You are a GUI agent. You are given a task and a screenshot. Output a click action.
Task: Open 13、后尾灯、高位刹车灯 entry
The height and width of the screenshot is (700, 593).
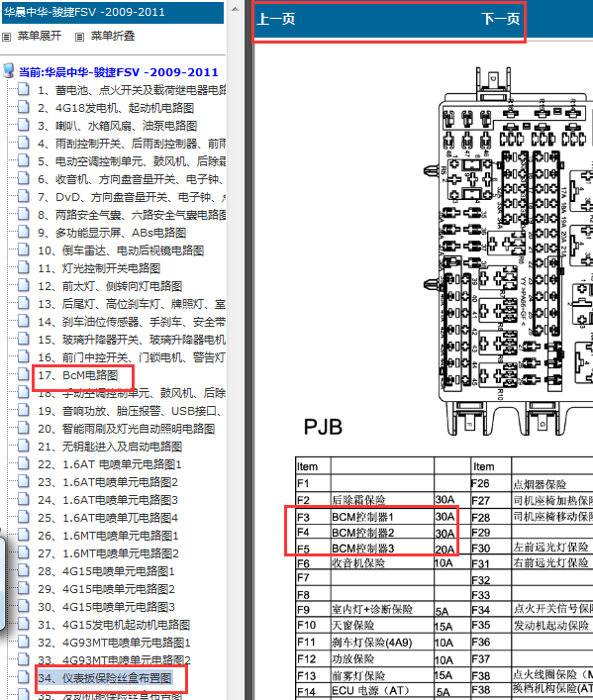[132, 305]
